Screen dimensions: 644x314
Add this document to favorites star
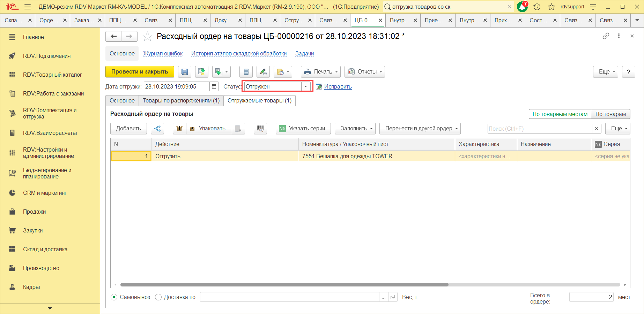click(148, 37)
